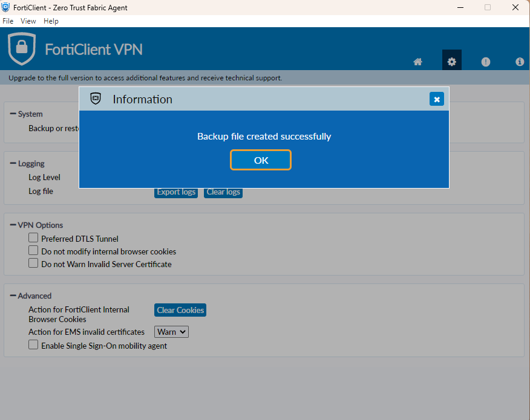Enable Preferred DTLS Tunnel checkbox
Image resolution: width=530 pixels, height=420 pixels.
coord(33,237)
